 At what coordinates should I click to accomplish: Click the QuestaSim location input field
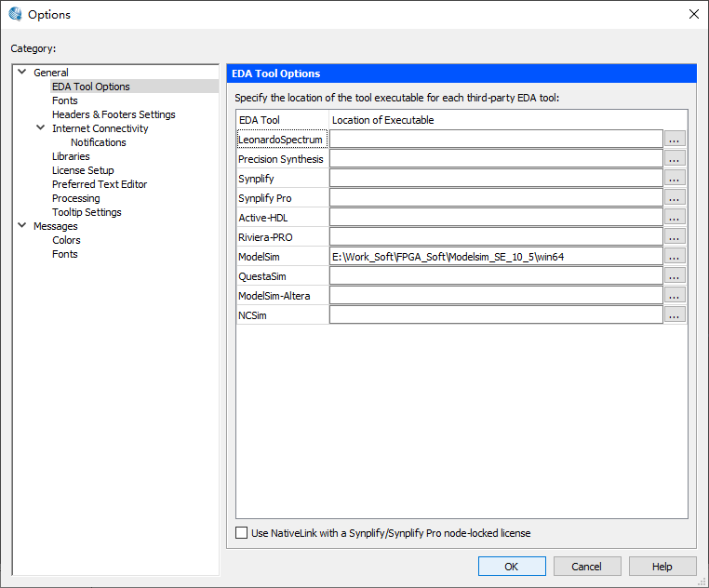pyautogui.click(x=496, y=276)
